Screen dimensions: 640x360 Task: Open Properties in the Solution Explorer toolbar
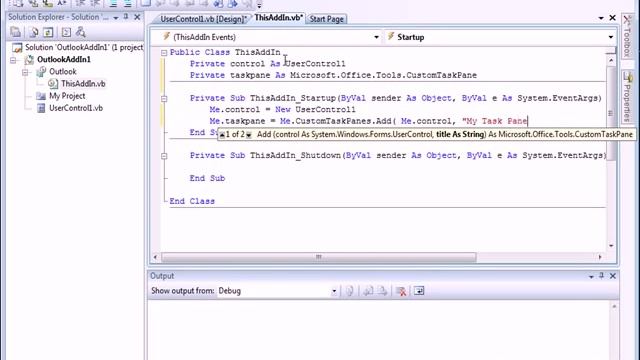(x=16, y=32)
